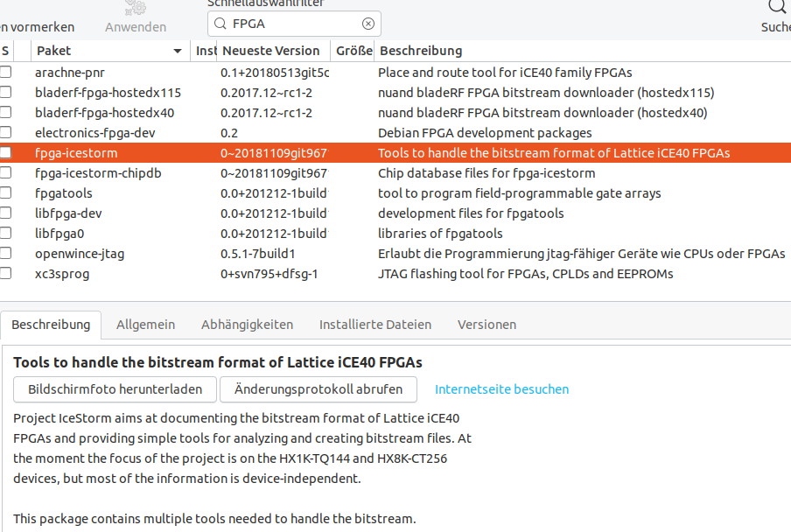The height and width of the screenshot is (532, 791).
Task: Click Änderungsprotokoll abrufen button
Action: click(x=318, y=389)
